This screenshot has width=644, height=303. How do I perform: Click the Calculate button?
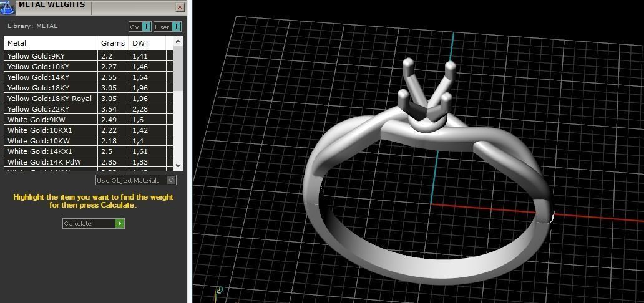pos(93,223)
